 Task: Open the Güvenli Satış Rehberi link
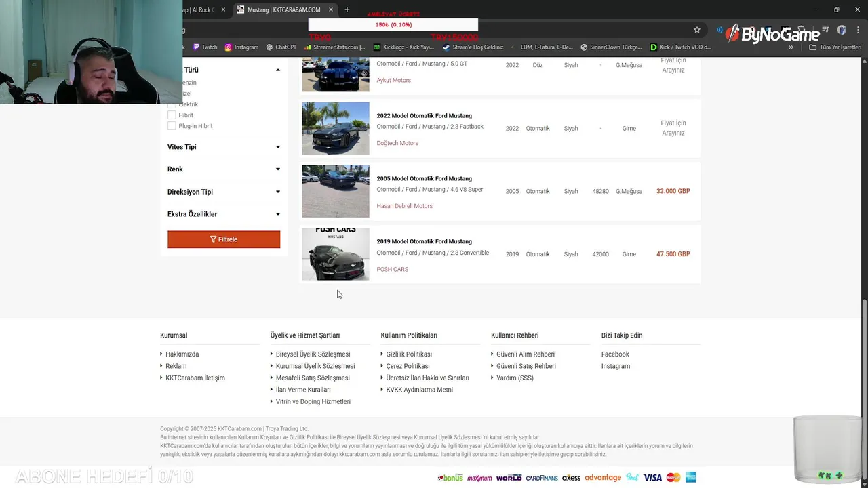click(526, 366)
